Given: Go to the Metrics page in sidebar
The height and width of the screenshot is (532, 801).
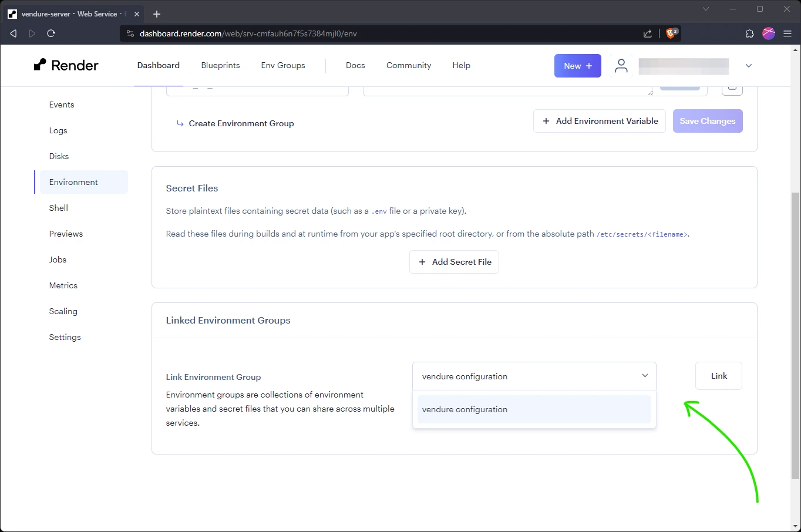Looking at the screenshot, I should point(63,285).
